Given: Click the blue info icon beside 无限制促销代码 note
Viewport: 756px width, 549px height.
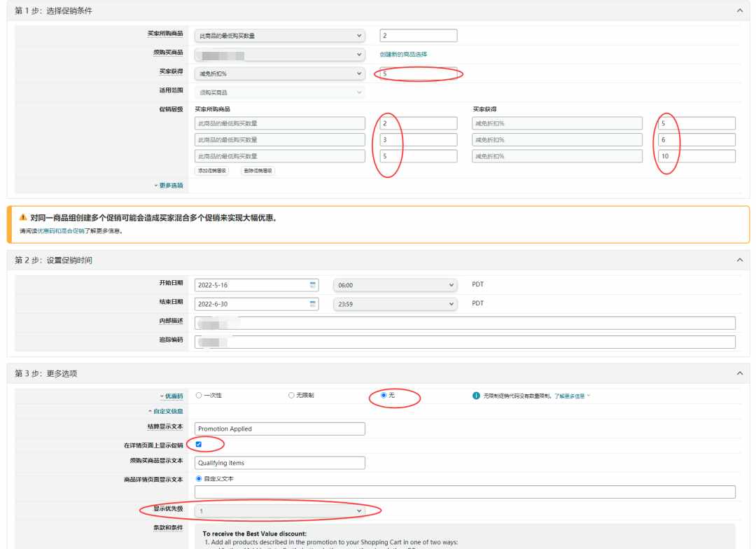Looking at the screenshot, I should click(476, 396).
